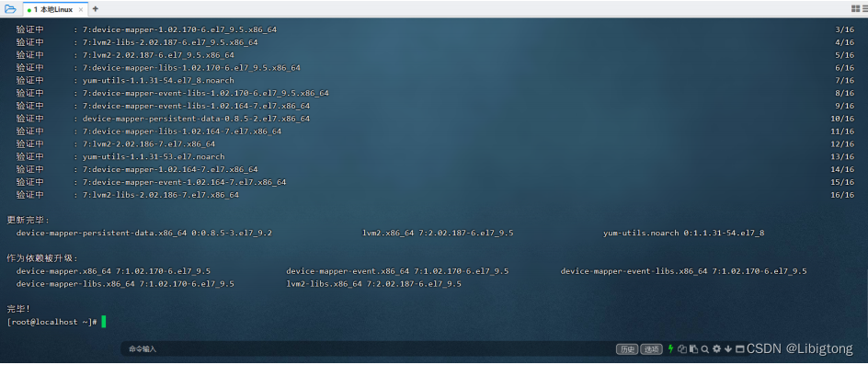868x365 pixels.
Task: Click the 历史 history button
Action: (627, 349)
